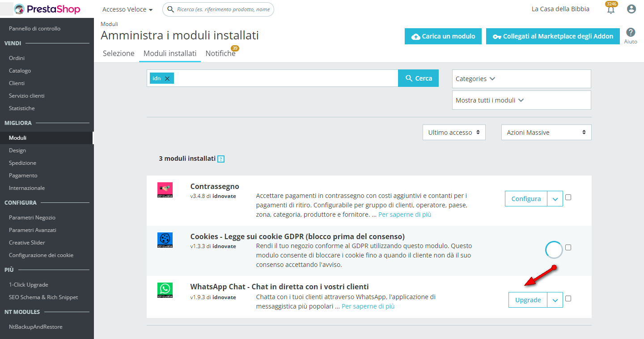Click Collegati al Marketplace degli Addon

(x=553, y=36)
